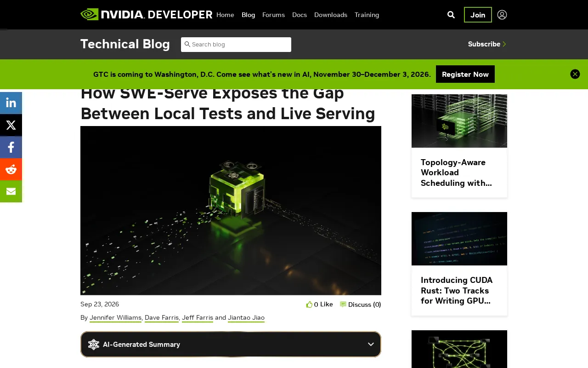Share article on X
The image size is (588, 368).
click(x=11, y=125)
